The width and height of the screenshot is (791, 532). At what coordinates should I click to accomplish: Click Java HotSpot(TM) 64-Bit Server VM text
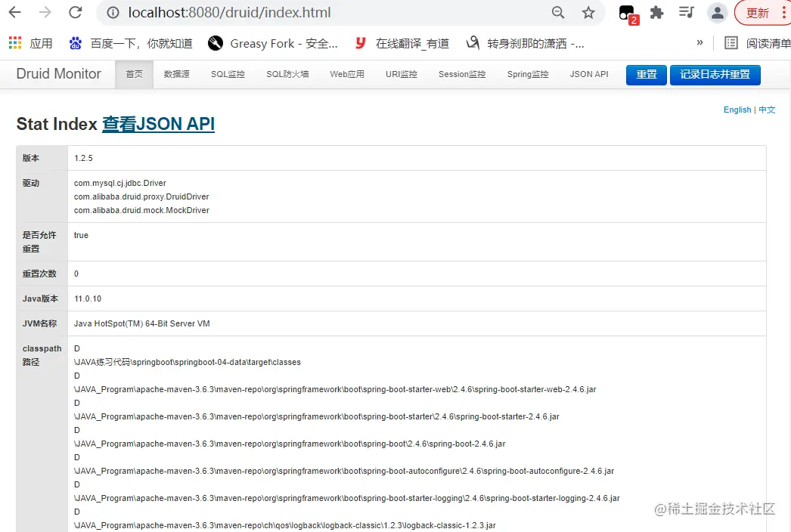(141, 323)
